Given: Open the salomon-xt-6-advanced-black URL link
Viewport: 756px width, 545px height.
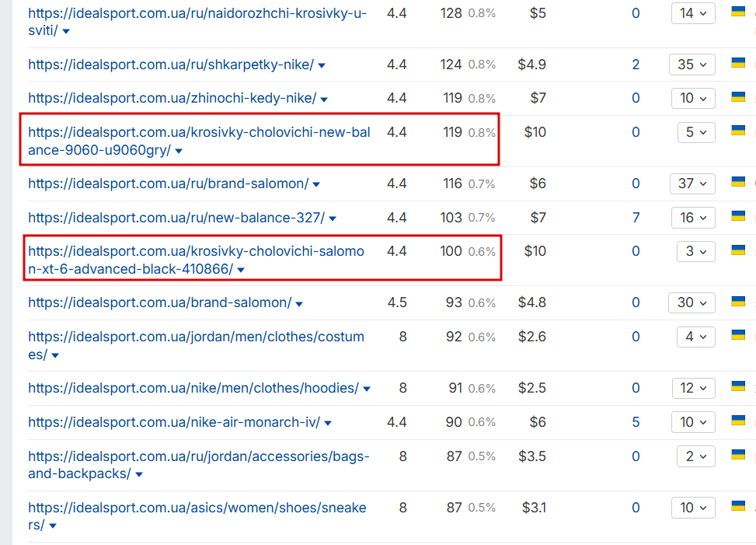Looking at the screenshot, I should 196,260.
